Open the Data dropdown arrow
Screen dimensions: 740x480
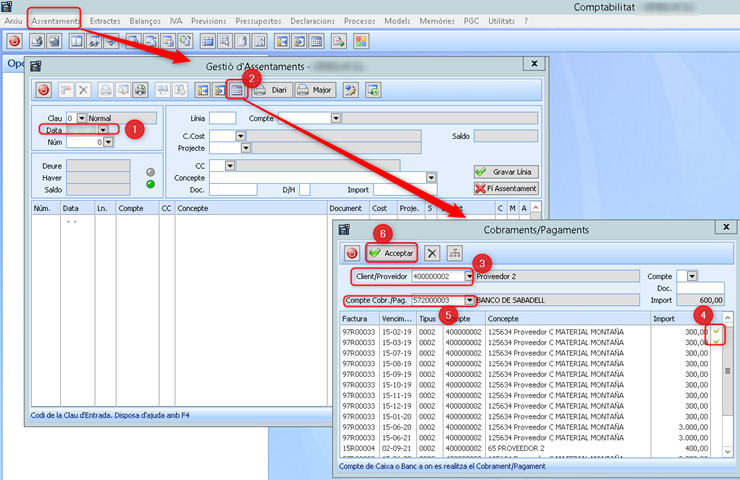pyautogui.click(x=102, y=130)
